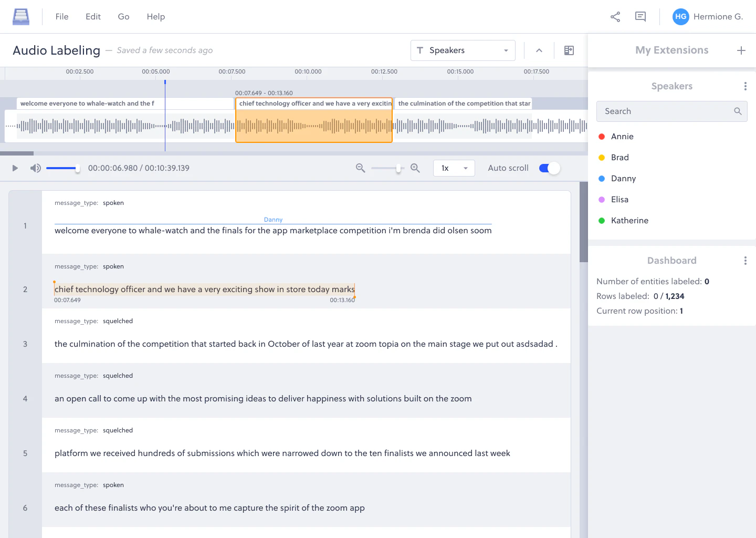Click the 00:07.649 start timestamp in row 2
This screenshot has height=538, width=756.
click(x=67, y=301)
